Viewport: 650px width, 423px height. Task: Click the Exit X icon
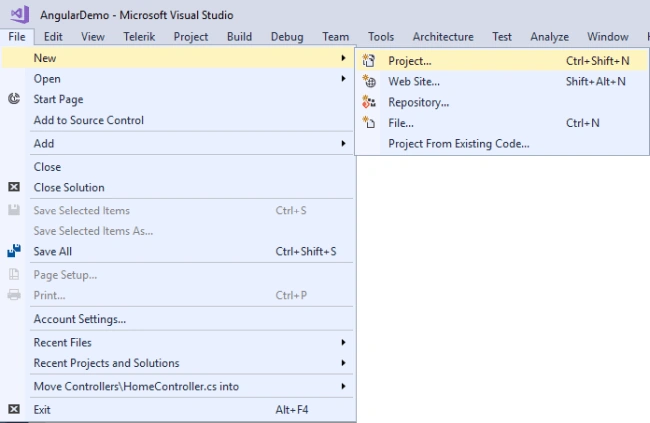click(14, 409)
